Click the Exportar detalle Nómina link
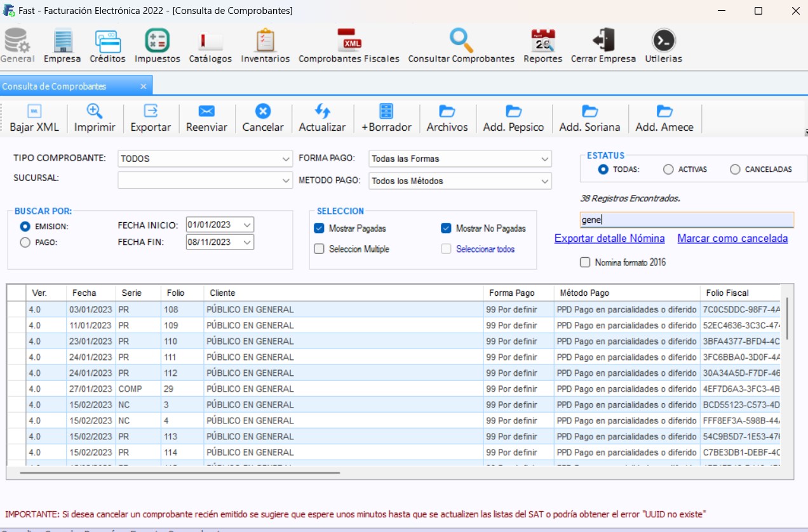This screenshot has height=532, width=808. coord(609,239)
